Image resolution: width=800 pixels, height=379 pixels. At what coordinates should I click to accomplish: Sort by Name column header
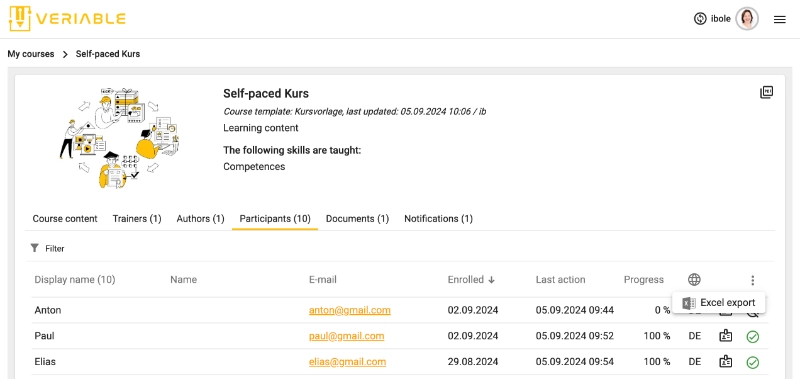(183, 280)
